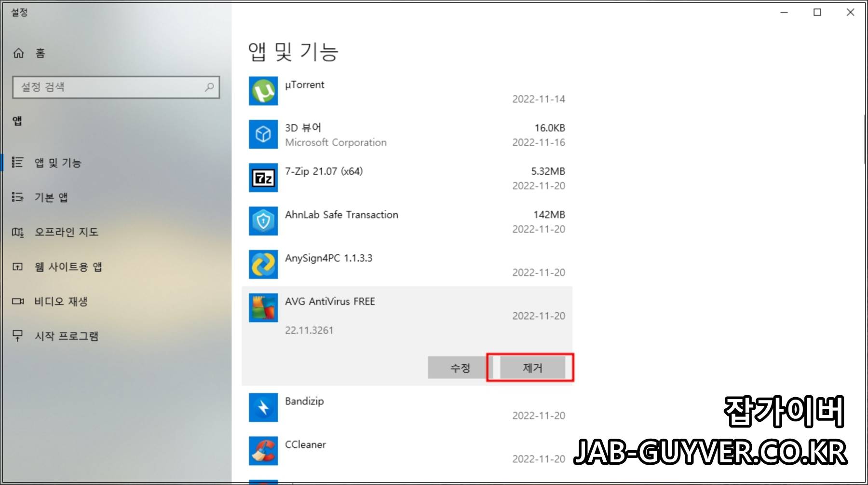Image resolution: width=868 pixels, height=485 pixels.
Task: Maximize the 설정 window
Action: (x=817, y=13)
